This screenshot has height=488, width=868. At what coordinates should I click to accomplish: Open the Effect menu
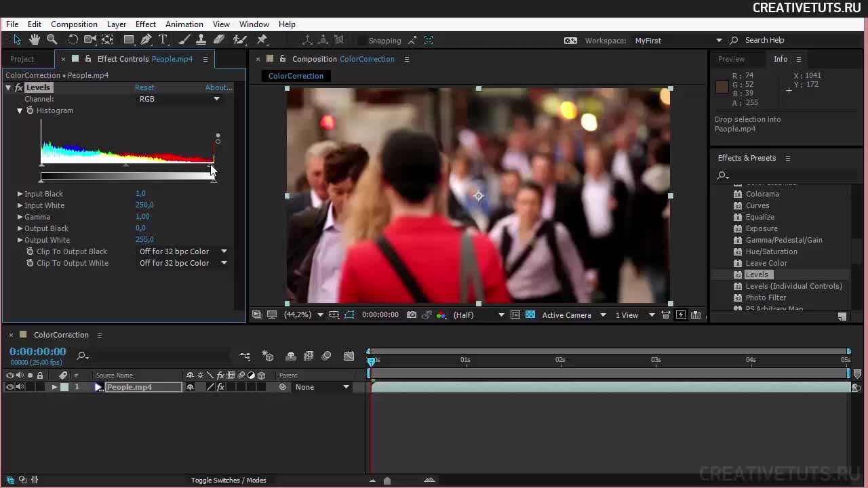click(x=145, y=24)
